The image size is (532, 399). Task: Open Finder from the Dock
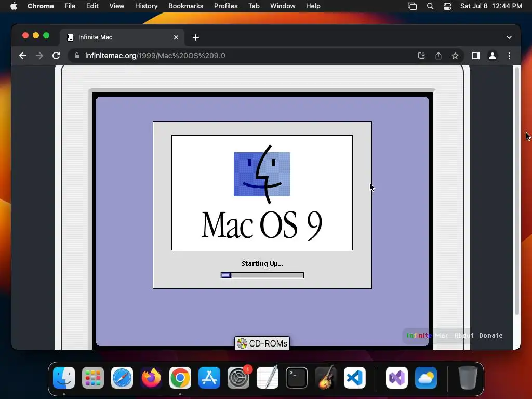click(64, 378)
